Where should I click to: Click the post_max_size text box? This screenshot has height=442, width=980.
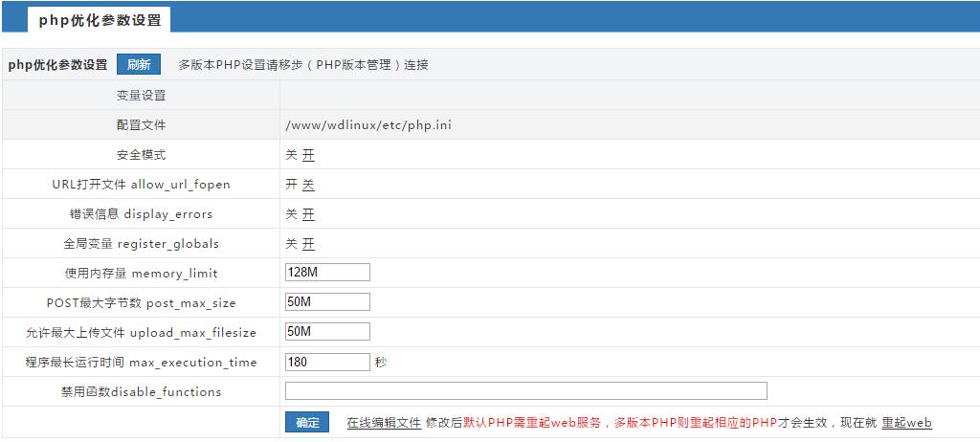pos(327,302)
